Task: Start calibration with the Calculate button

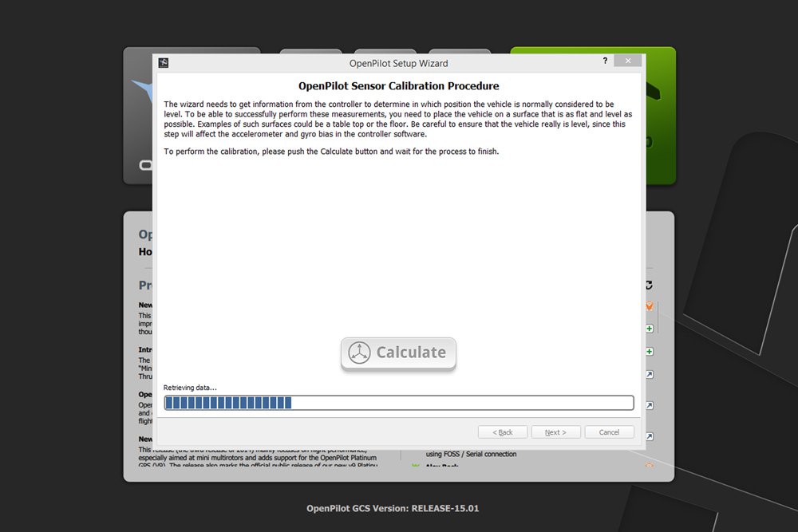Action: 398,353
